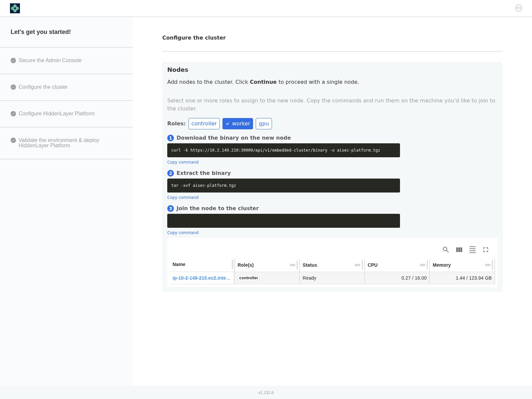The image size is (532, 399).
Task: Enable the controller role
Action: (x=204, y=124)
